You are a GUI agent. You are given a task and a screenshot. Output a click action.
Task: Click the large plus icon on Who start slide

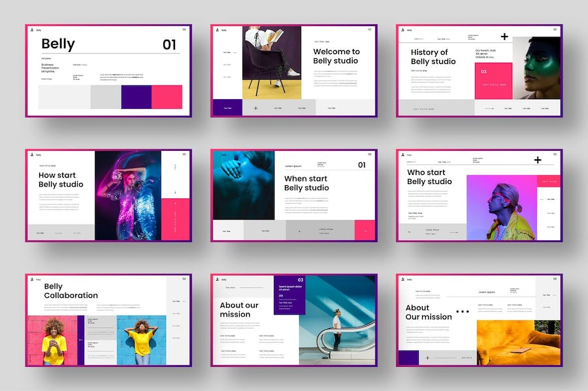(x=538, y=160)
